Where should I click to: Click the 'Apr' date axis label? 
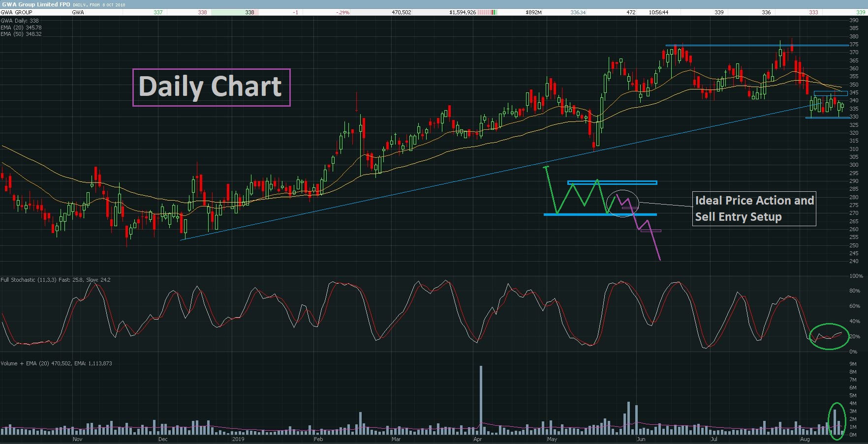477,439
